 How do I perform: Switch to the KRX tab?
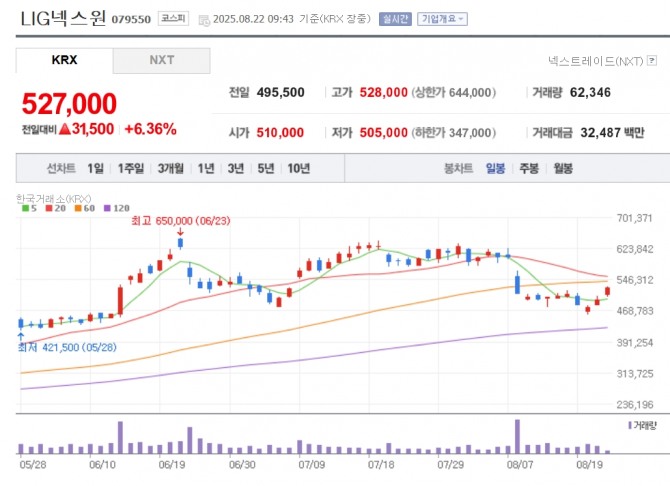click(65, 60)
